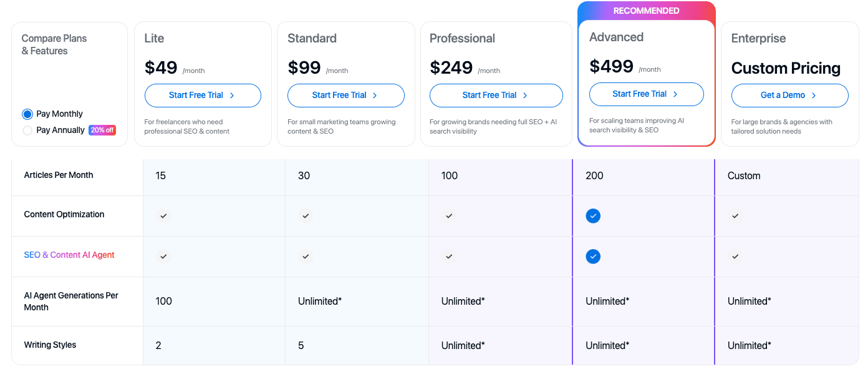This screenshot has height=374, width=868.
Task: Click Custom Pricing text in Enterprise card
Action: (786, 68)
